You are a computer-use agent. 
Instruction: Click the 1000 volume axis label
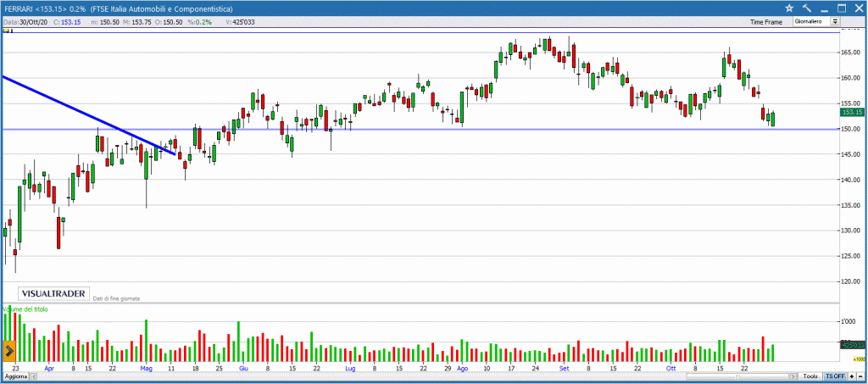click(x=849, y=321)
